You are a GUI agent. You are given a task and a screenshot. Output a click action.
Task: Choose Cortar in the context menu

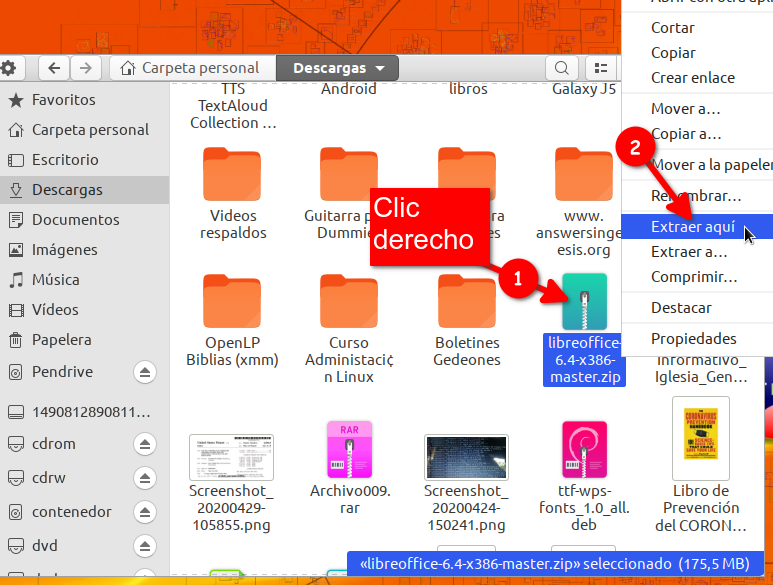pyautogui.click(x=697, y=28)
